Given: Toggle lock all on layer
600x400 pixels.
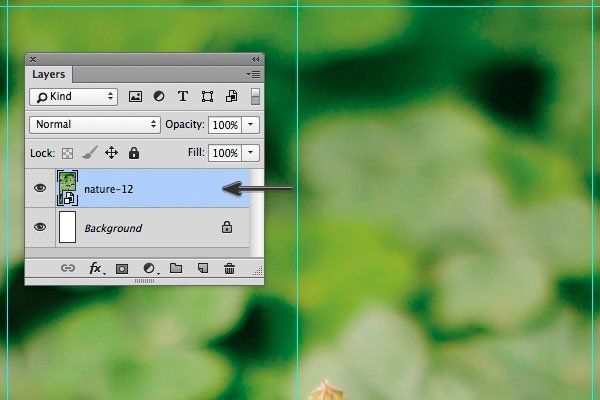Looking at the screenshot, I should click(134, 153).
